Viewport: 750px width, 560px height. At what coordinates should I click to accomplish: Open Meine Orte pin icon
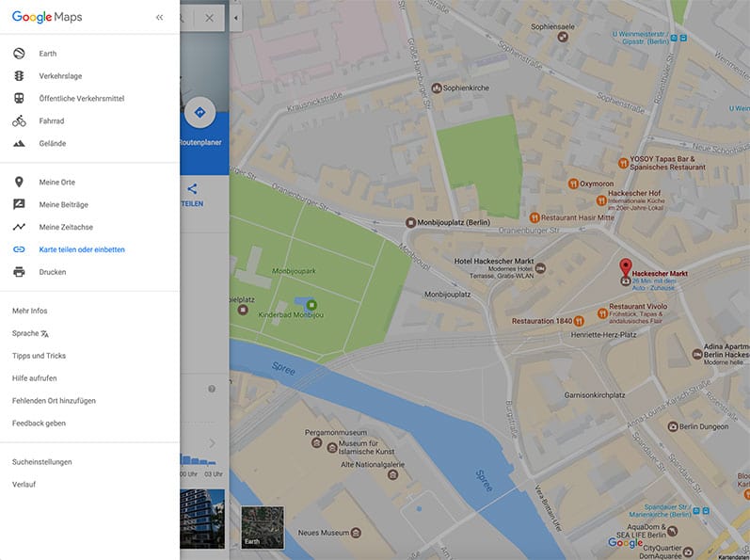point(19,182)
